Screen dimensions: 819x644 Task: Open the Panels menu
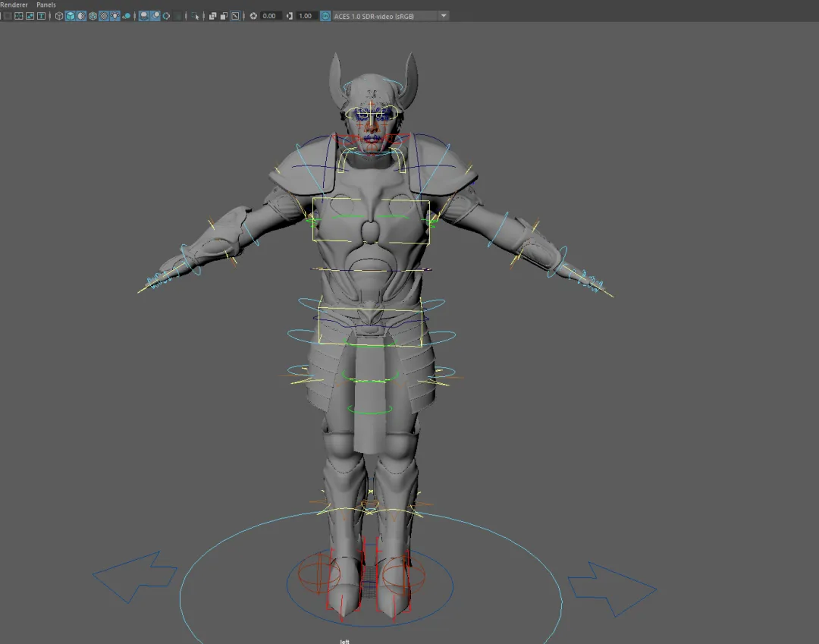pyautogui.click(x=45, y=5)
